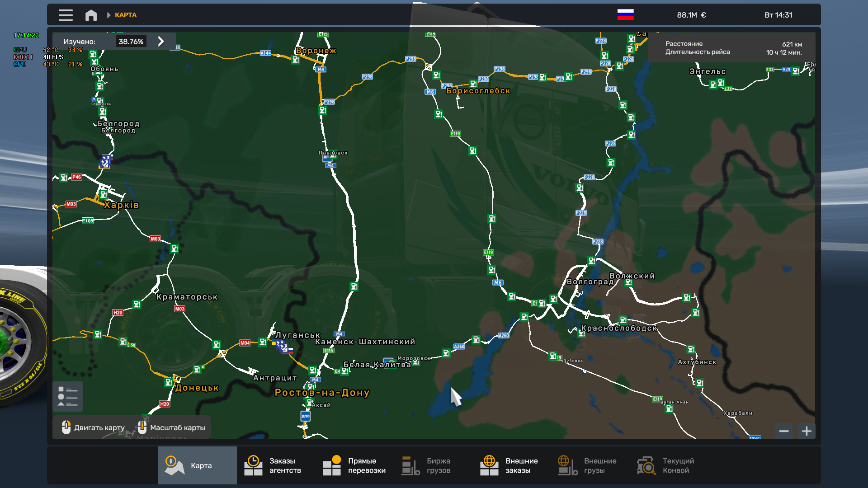Zoom in map with plus button

tap(807, 431)
